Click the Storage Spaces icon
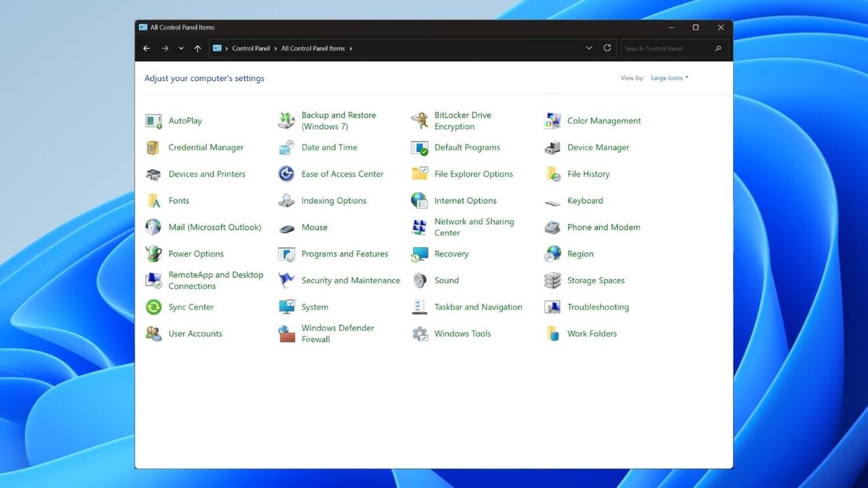 click(x=553, y=280)
